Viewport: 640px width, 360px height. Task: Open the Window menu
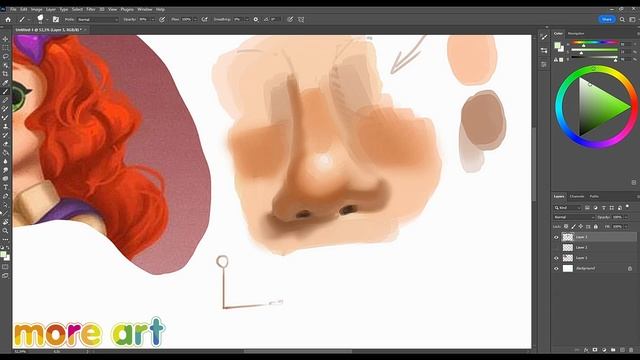[144, 9]
